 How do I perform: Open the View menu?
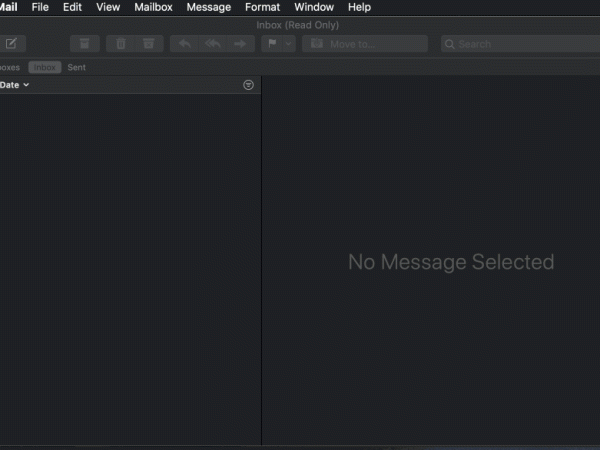click(108, 7)
